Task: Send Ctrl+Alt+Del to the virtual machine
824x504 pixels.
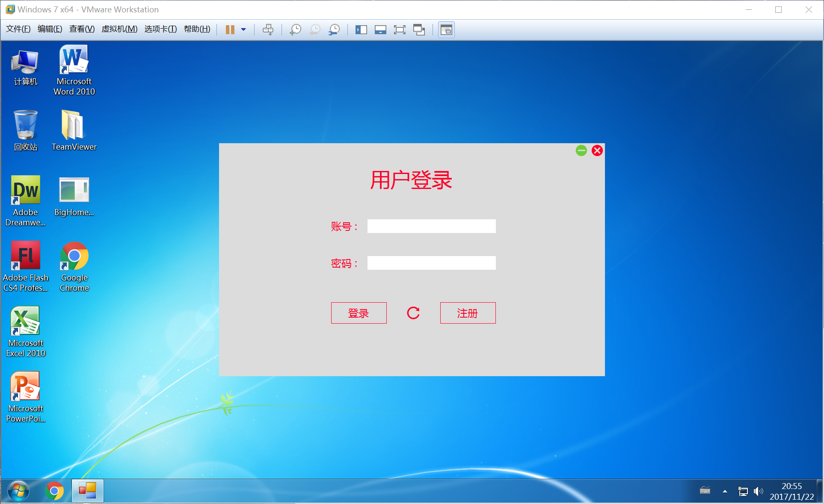Action: (x=268, y=29)
